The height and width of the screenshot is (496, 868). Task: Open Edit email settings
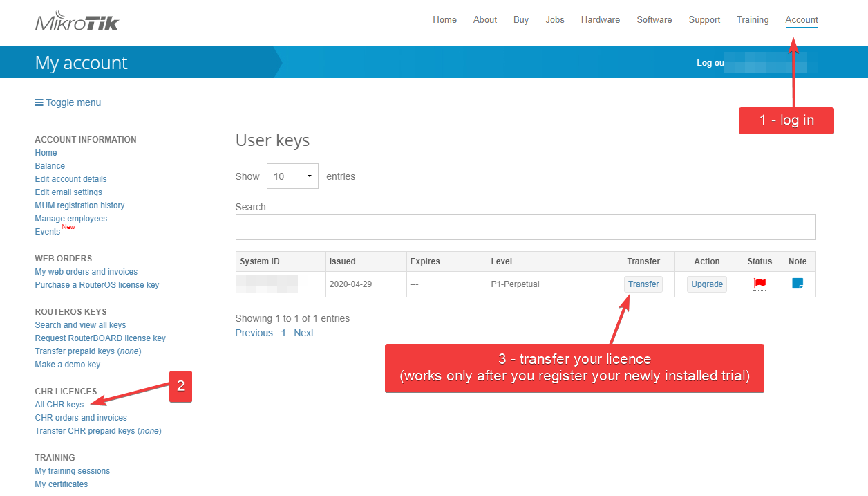pos(68,192)
